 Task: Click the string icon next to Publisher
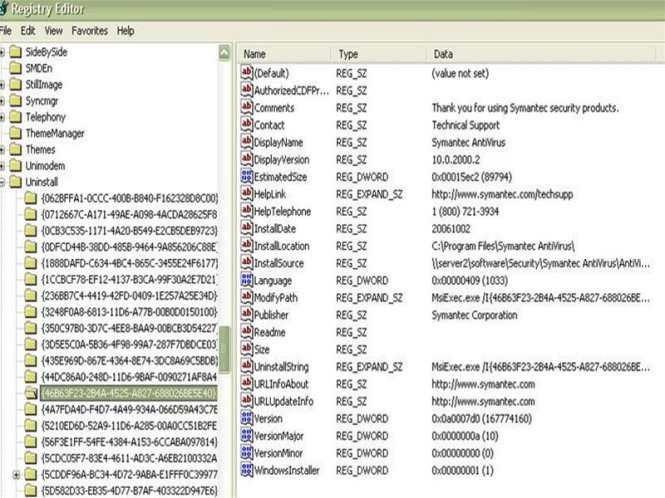pos(246,315)
